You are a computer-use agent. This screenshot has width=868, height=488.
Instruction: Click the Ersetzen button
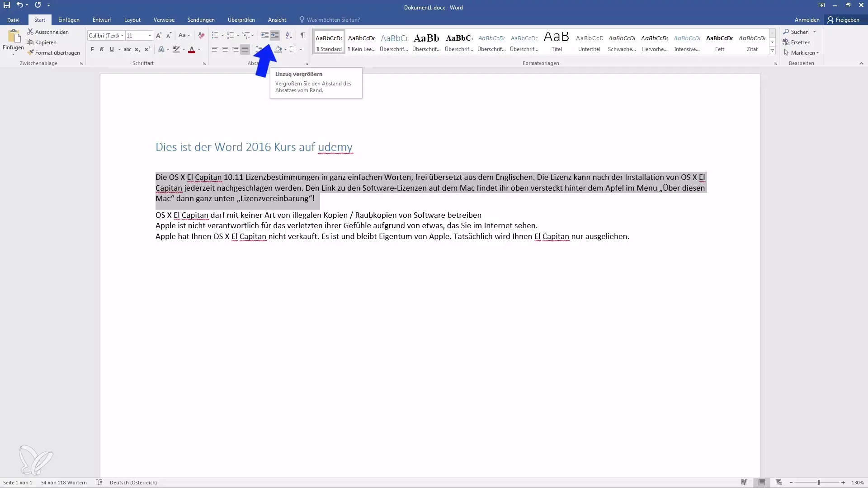click(x=797, y=42)
